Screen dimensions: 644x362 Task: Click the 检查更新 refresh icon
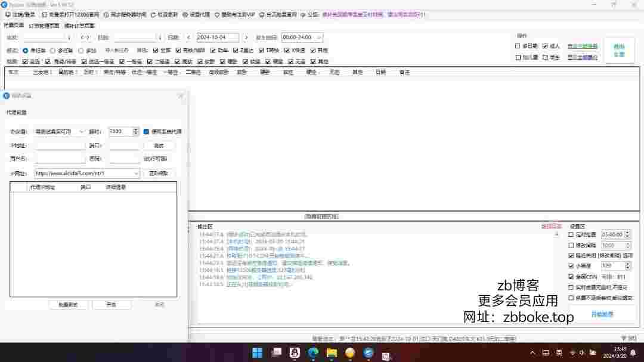[153, 14]
